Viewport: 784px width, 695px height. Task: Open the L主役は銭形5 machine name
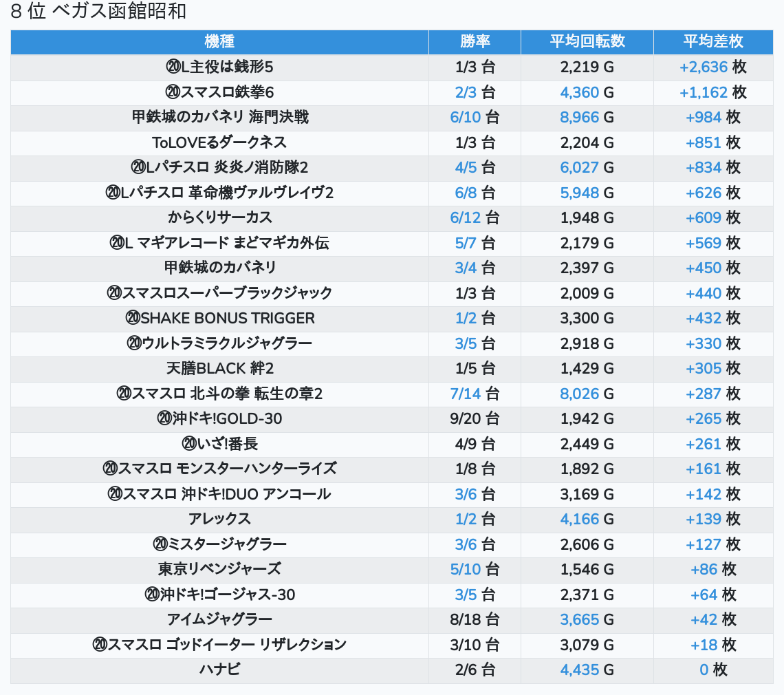[219, 67]
